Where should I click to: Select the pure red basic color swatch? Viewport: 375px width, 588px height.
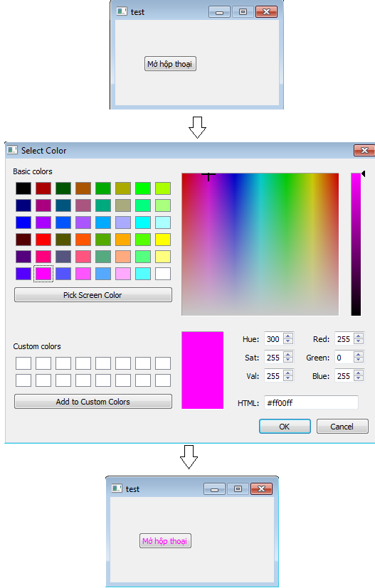[43, 239]
